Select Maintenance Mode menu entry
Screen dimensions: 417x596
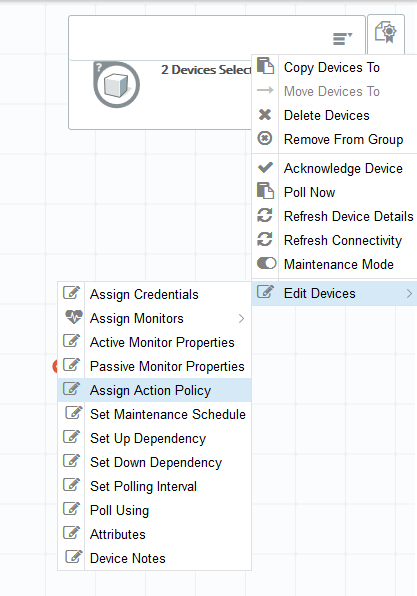[334, 264]
